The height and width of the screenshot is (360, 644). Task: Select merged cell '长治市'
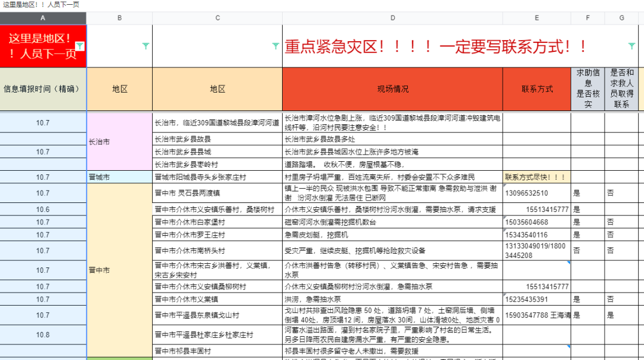[119, 141]
